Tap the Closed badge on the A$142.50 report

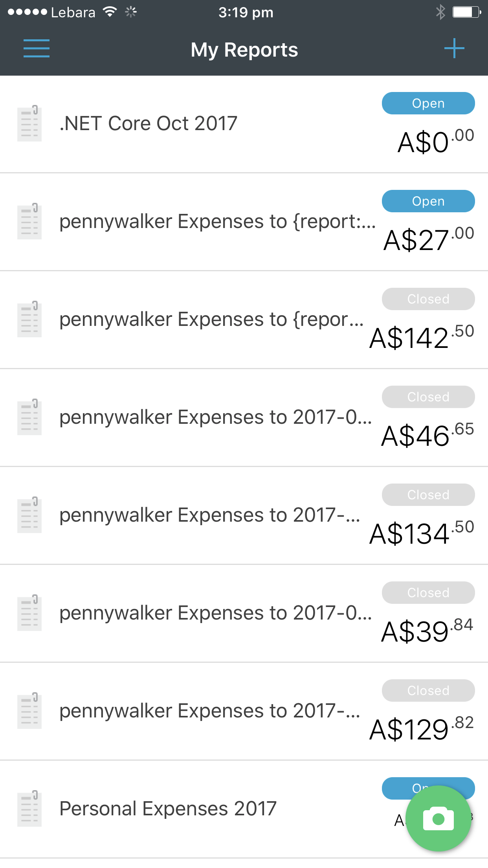coord(428,299)
